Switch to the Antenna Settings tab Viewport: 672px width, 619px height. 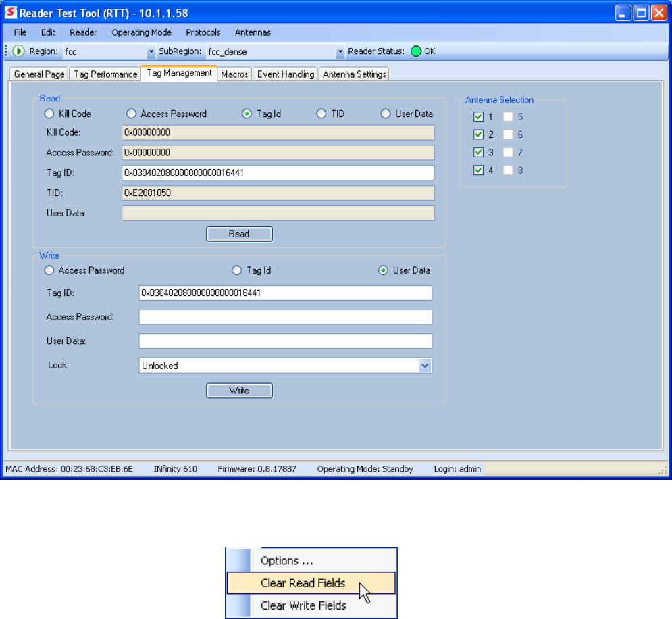[354, 74]
